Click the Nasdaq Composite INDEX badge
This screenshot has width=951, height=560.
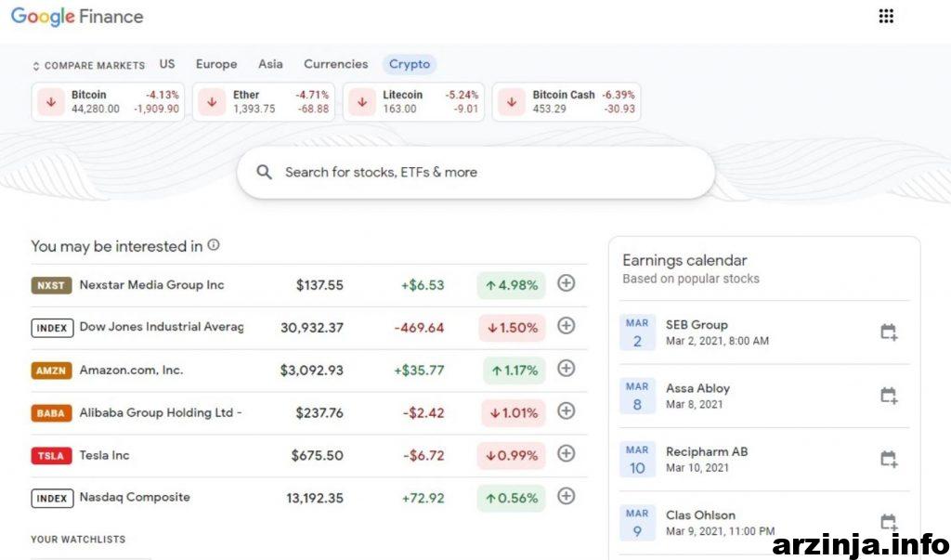coord(52,498)
